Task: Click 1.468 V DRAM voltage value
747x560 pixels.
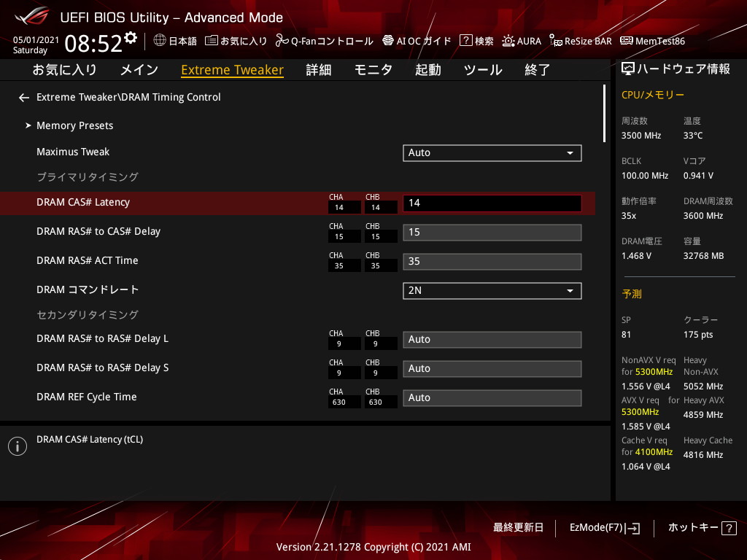Action: [x=636, y=256]
